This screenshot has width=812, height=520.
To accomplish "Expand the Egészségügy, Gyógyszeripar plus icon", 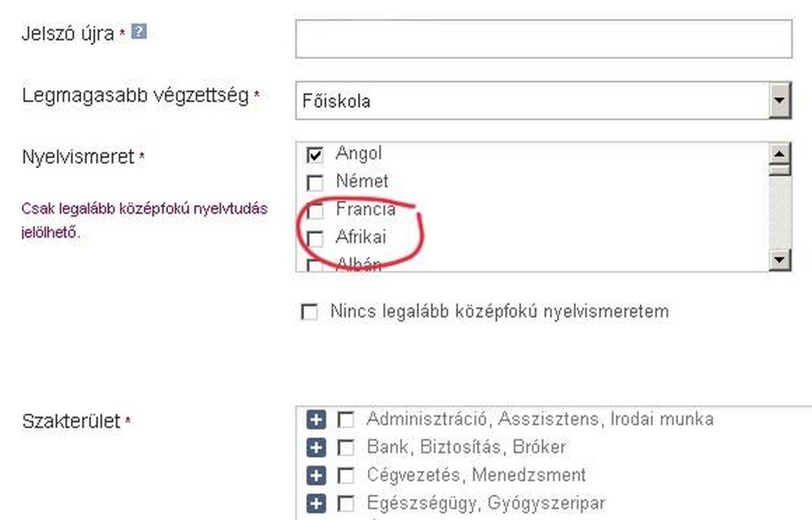I will point(316,504).
